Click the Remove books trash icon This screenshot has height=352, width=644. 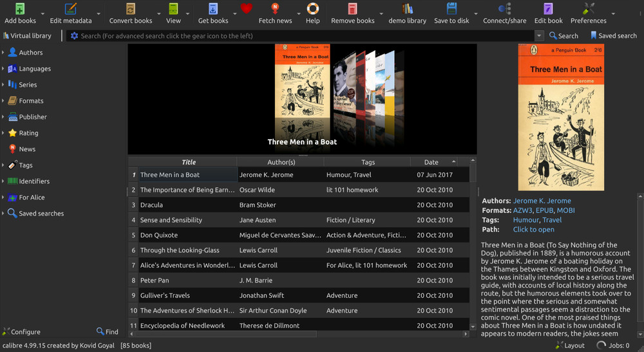point(352,8)
